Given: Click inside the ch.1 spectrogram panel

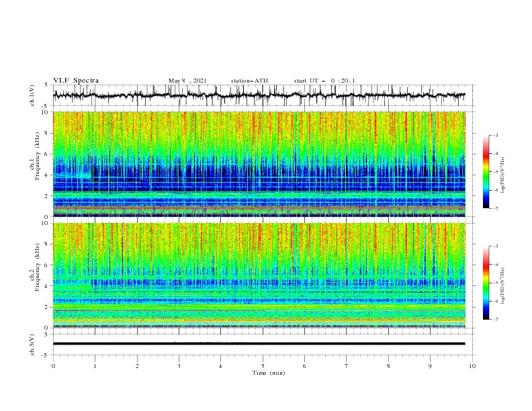Looking at the screenshot, I should (259, 164).
